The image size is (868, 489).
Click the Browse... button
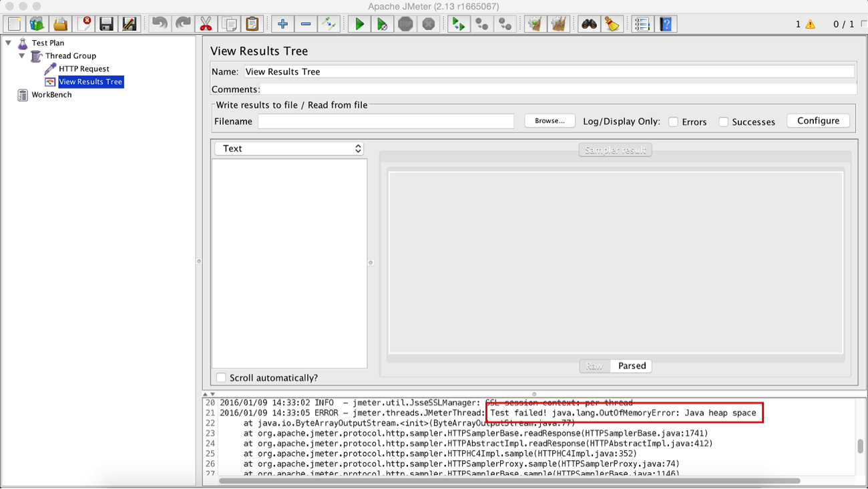[x=550, y=121]
